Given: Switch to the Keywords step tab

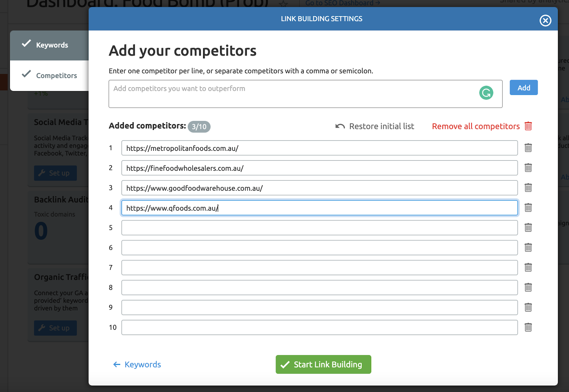Looking at the screenshot, I should click(x=49, y=45).
